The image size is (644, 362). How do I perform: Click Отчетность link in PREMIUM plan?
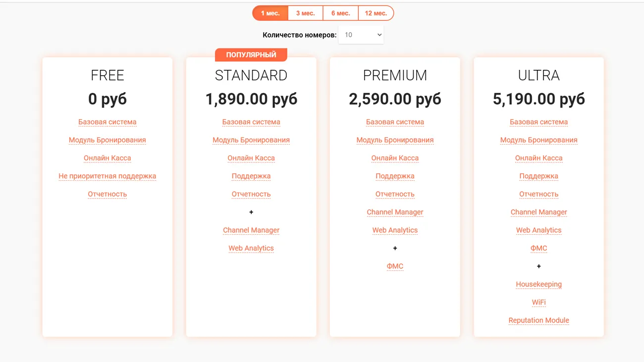click(x=395, y=194)
